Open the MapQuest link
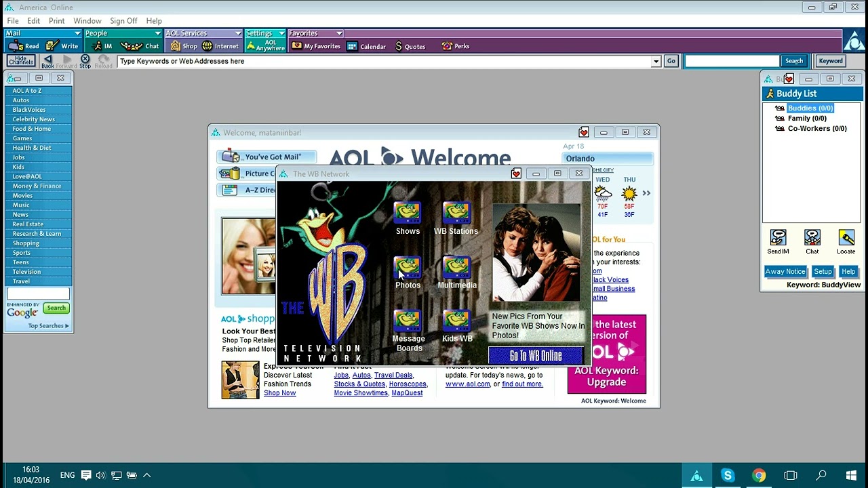 tap(407, 393)
